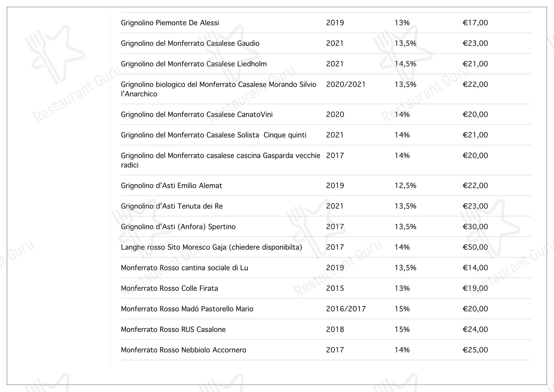
Task: Click the 2015 vintage of Colle Firata
Action: coord(335,288)
